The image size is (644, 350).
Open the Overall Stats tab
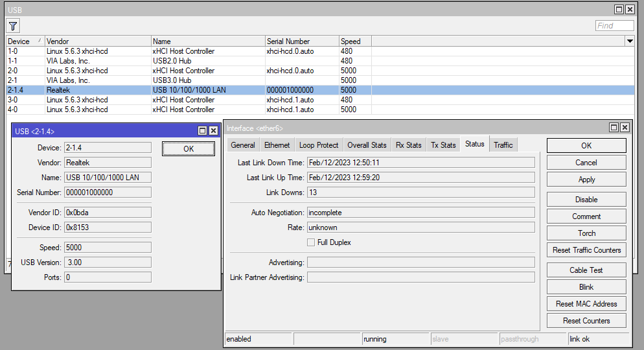coord(367,145)
